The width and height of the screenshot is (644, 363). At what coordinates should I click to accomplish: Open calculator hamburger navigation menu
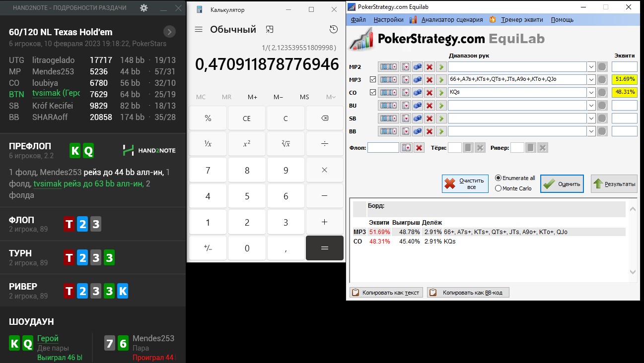click(x=199, y=29)
